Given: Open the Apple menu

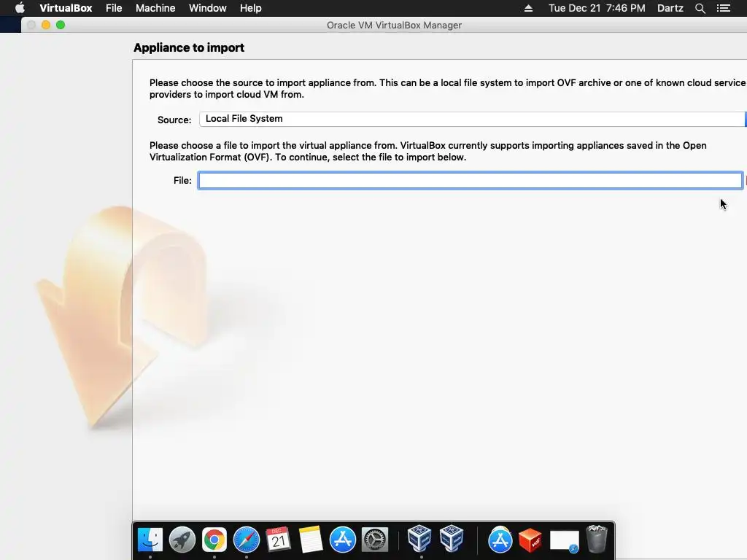Looking at the screenshot, I should click(x=20, y=8).
